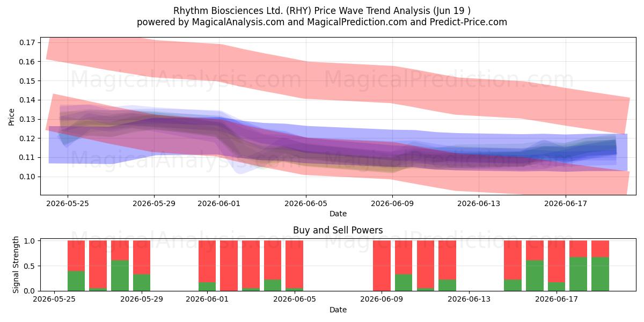The height and width of the screenshot is (322, 644).
Task: Click the 2026-06-09 date tick on price chart
Action: pyautogui.click(x=392, y=203)
